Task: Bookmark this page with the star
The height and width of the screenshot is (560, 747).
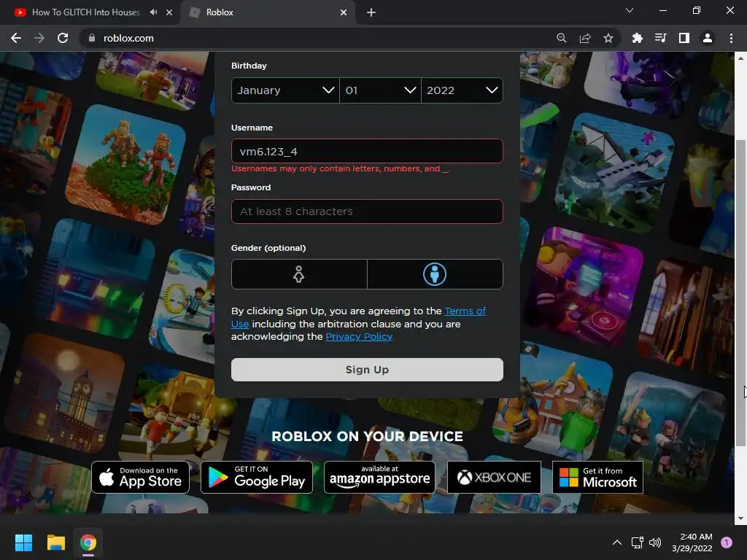Action: [608, 38]
